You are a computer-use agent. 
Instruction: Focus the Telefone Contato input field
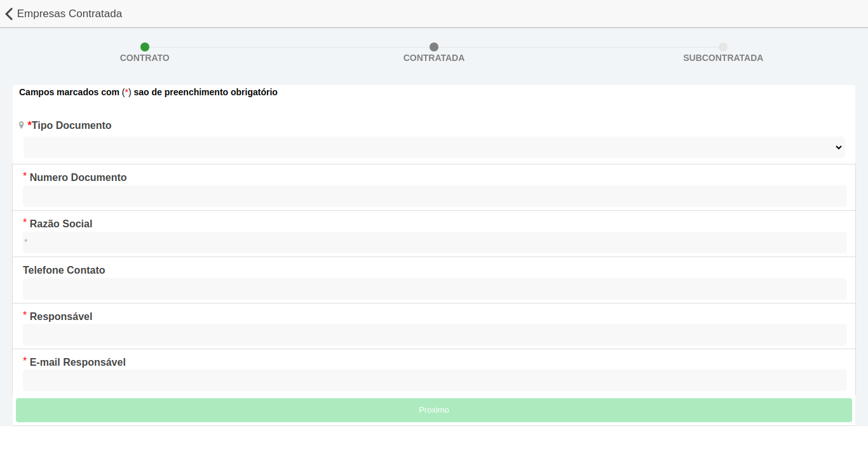click(435, 289)
